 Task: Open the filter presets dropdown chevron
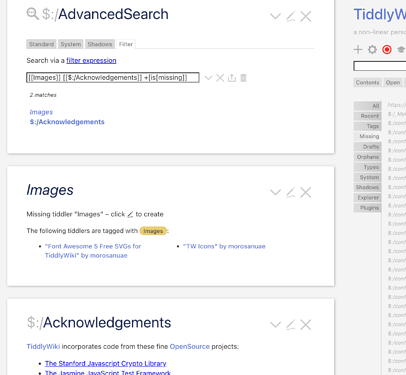pos(208,78)
